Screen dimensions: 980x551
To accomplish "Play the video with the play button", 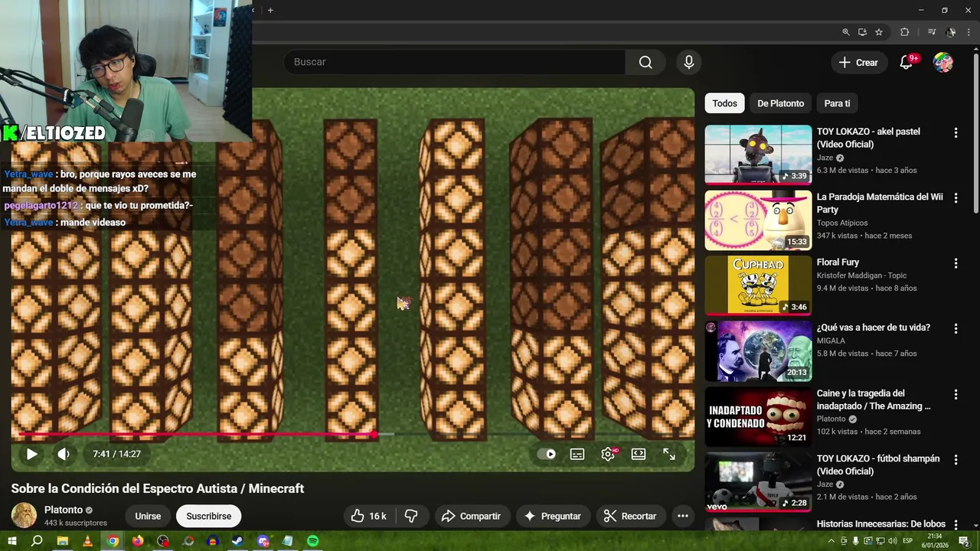I will point(31,454).
